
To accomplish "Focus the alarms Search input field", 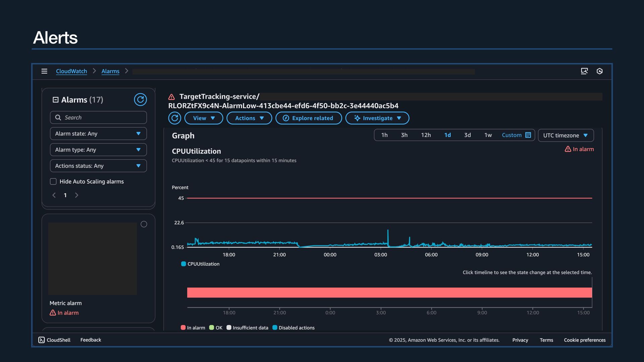I will coord(98,117).
